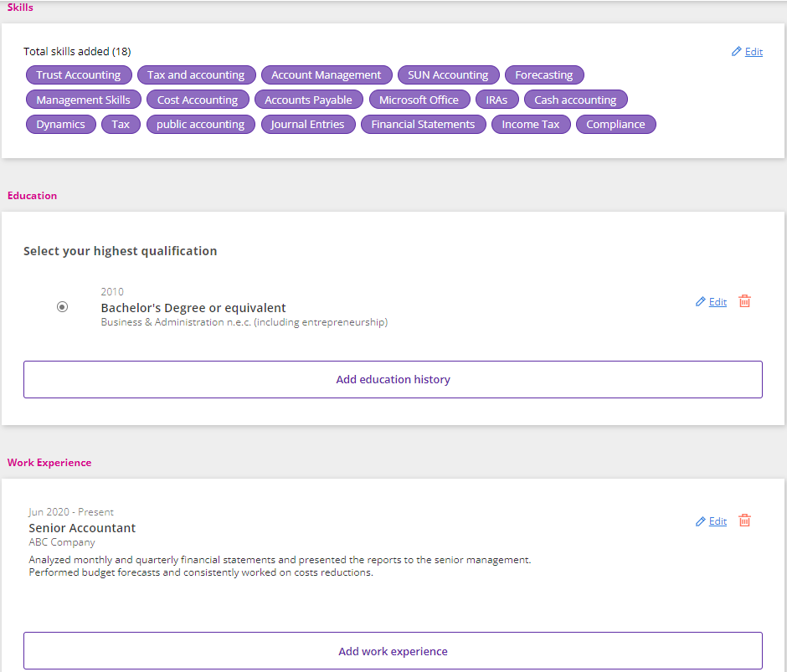Image resolution: width=787 pixels, height=672 pixels.
Task: Click the Compliance skill tag
Action: coord(616,124)
